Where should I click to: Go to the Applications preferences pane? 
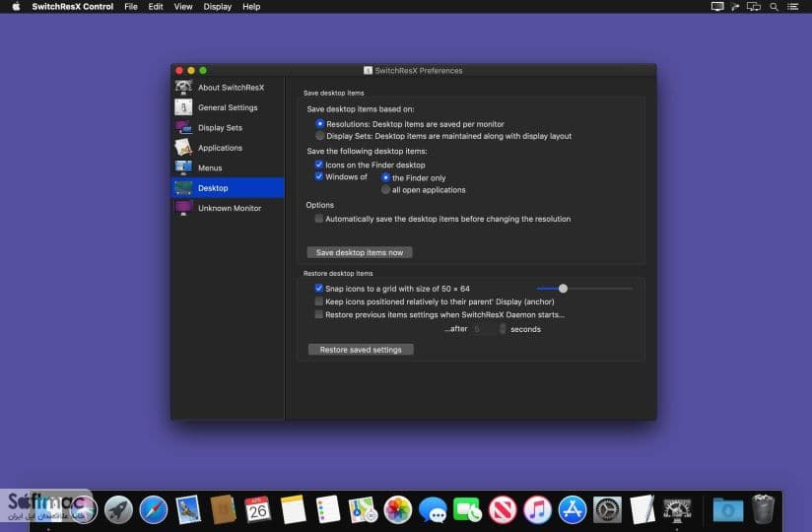pyautogui.click(x=228, y=148)
